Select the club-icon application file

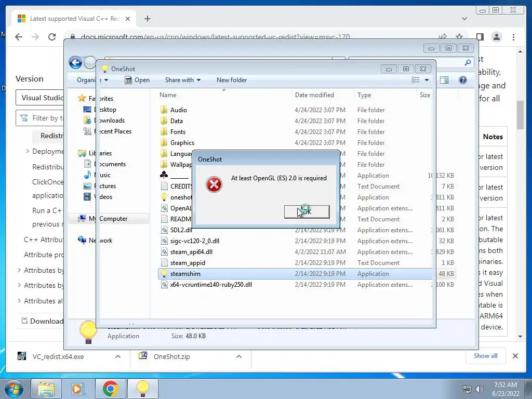coord(164,176)
